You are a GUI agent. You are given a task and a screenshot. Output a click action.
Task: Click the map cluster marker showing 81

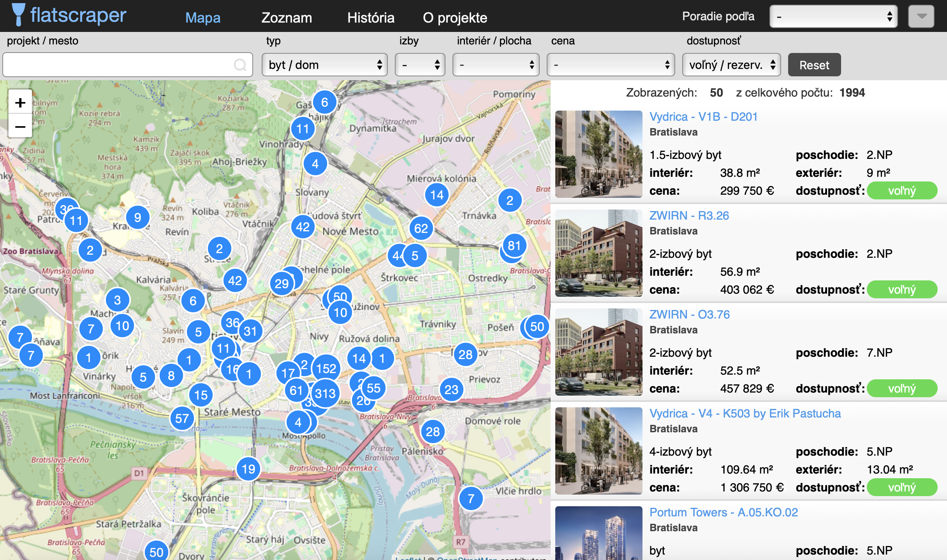(x=514, y=245)
